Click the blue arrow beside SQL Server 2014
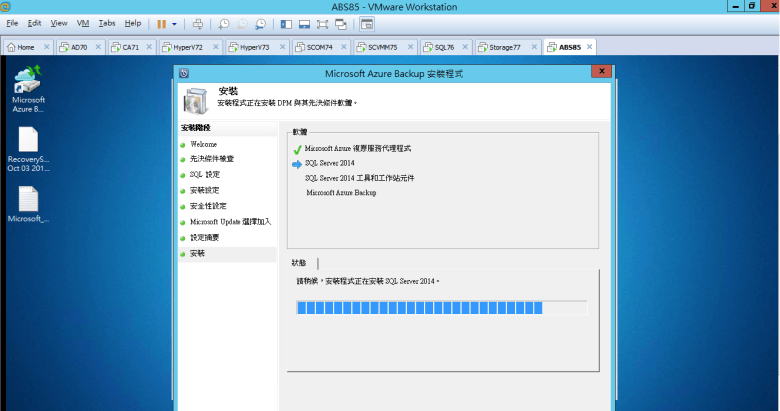Viewport: 780px width, 411px height. click(x=297, y=163)
